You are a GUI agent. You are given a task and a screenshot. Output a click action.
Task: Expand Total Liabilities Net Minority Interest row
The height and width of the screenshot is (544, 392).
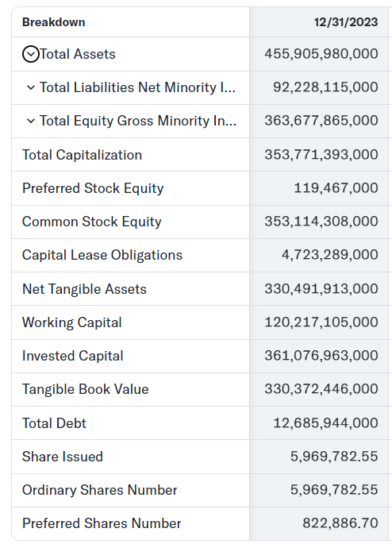click(x=31, y=88)
